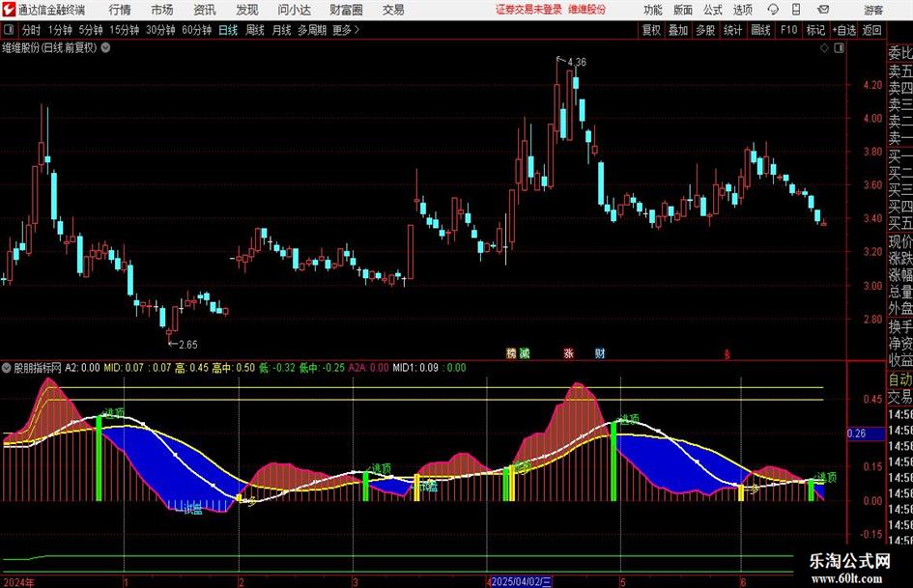Click the 统计 statistics button
This screenshot has height=588, width=913.
(733, 30)
